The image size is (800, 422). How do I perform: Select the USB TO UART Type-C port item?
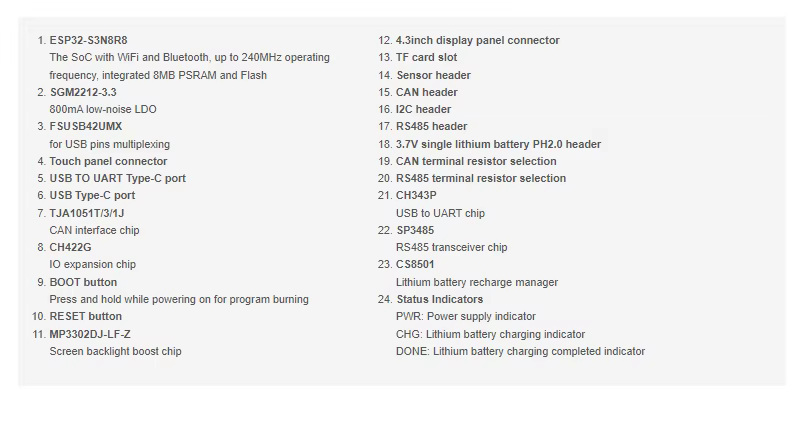pos(117,178)
